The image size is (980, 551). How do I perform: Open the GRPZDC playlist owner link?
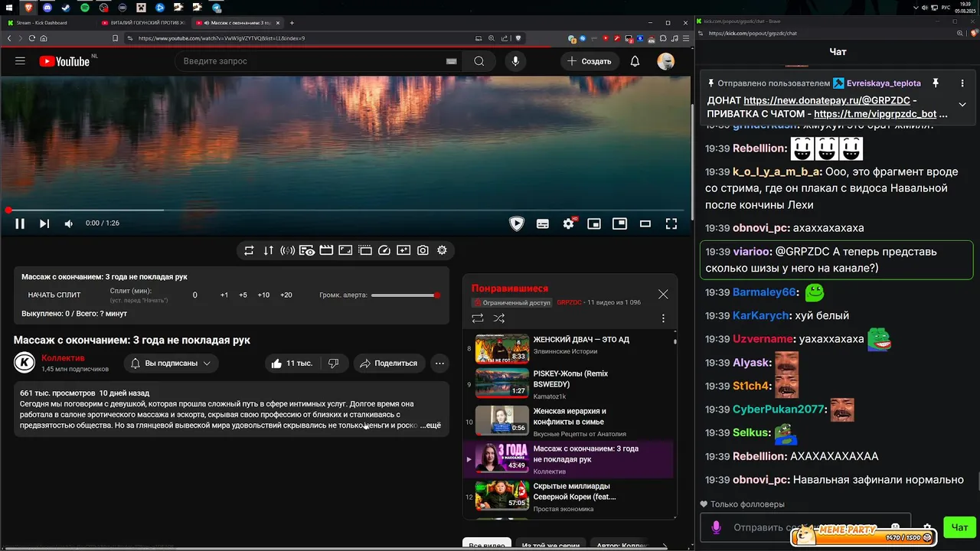(569, 302)
